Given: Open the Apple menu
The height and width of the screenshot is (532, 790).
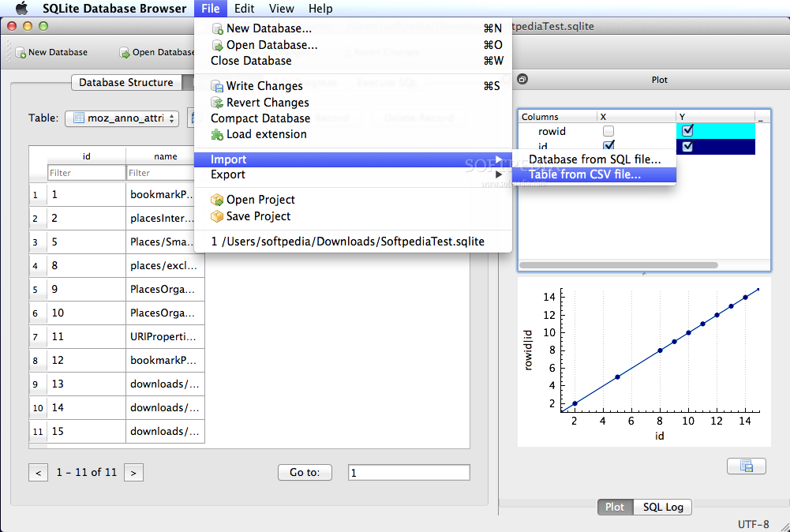Looking at the screenshot, I should click(x=21, y=9).
